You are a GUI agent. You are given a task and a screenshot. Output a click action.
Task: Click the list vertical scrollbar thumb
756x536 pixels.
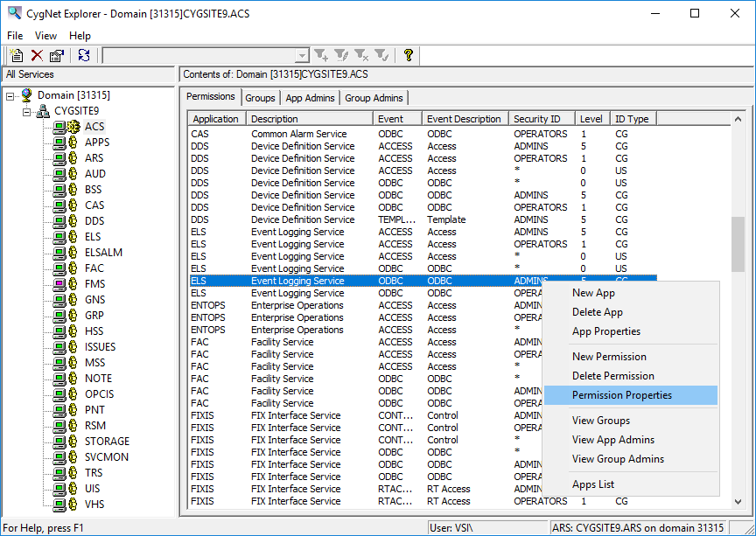coord(738,244)
